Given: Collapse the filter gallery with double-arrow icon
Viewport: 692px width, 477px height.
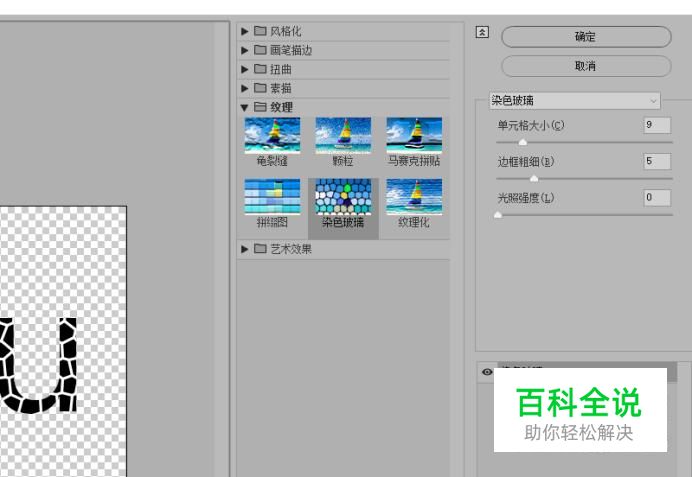Looking at the screenshot, I should 482,32.
